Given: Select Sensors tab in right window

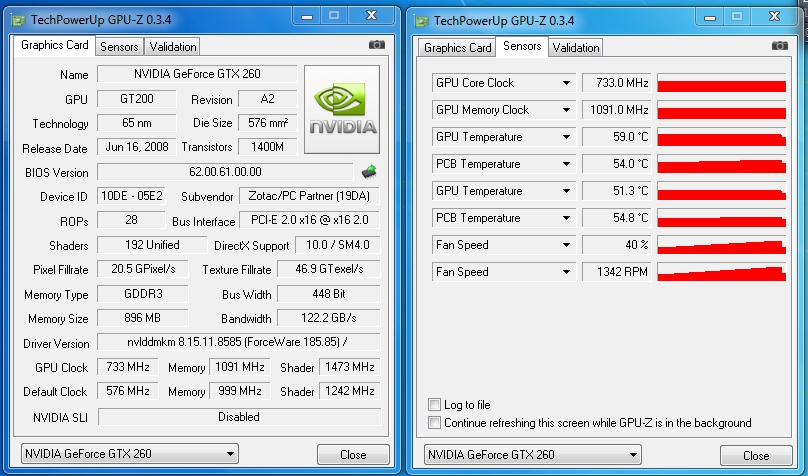Looking at the screenshot, I should [x=522, y=46].
